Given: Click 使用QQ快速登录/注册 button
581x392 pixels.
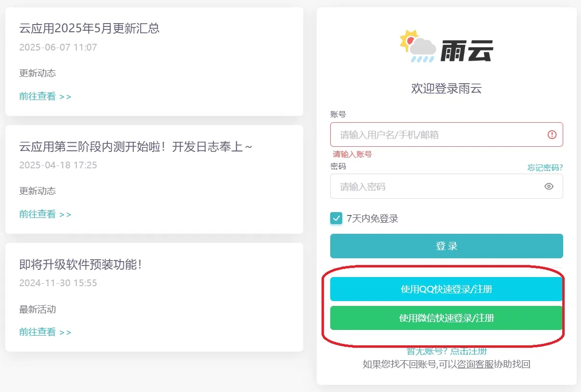Looking at the screenshot, I should (x=446, y=289).
